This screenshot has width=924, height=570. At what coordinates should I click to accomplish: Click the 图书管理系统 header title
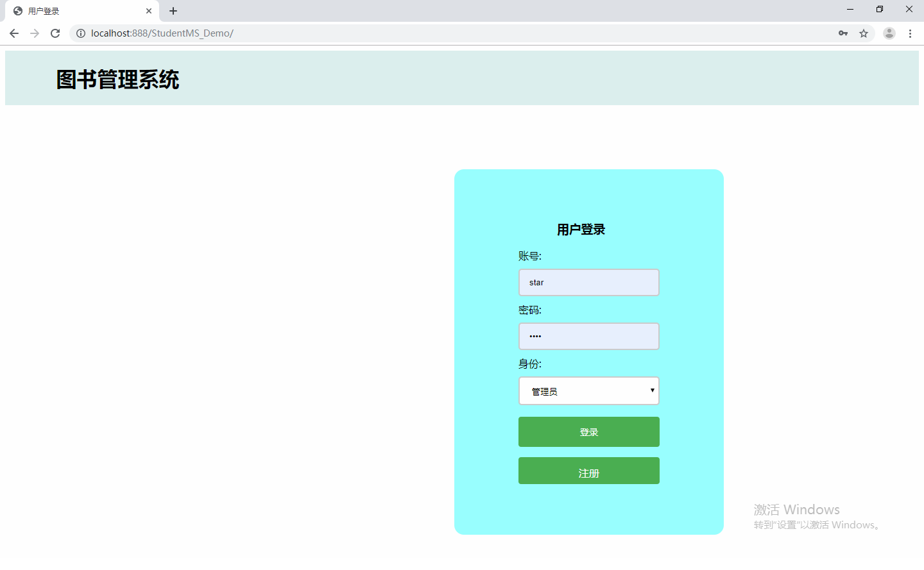coord(118,80)
